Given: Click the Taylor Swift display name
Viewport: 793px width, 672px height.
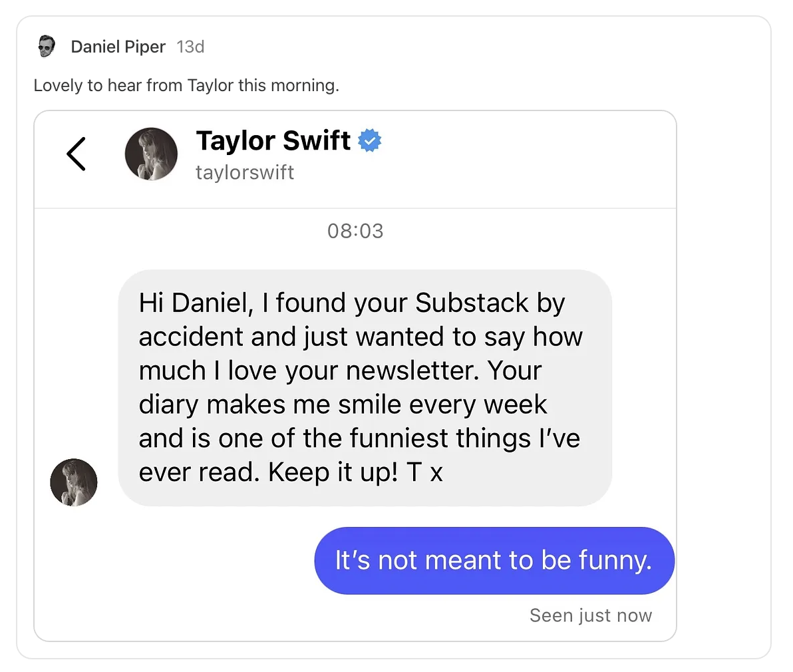Looking at the screenshot, I should click(x=273, y=140).
